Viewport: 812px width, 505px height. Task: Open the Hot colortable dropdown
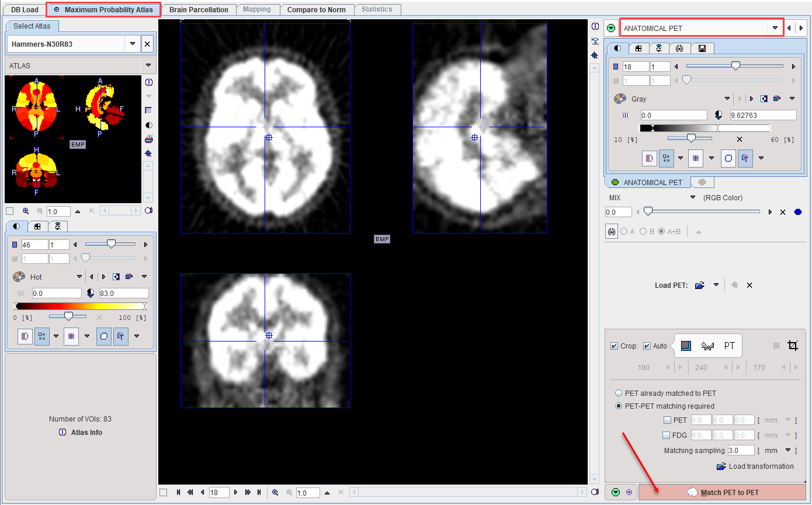point(79,277)
